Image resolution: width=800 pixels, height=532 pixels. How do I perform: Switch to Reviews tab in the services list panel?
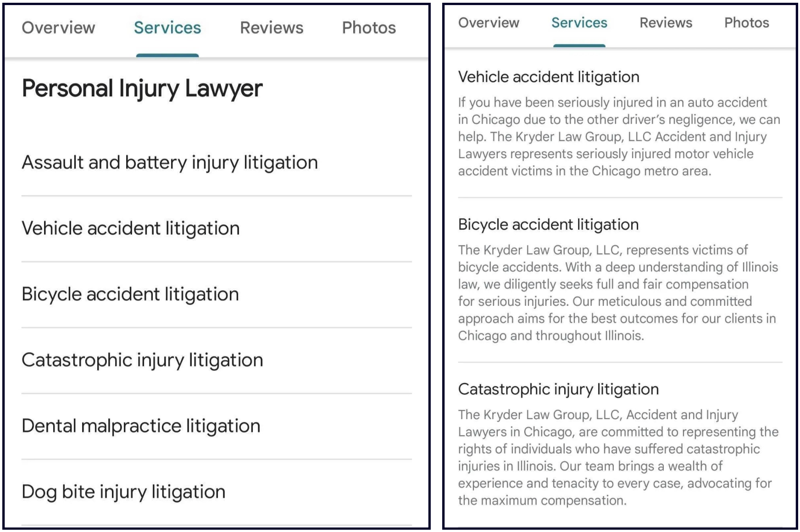(272, 28)
